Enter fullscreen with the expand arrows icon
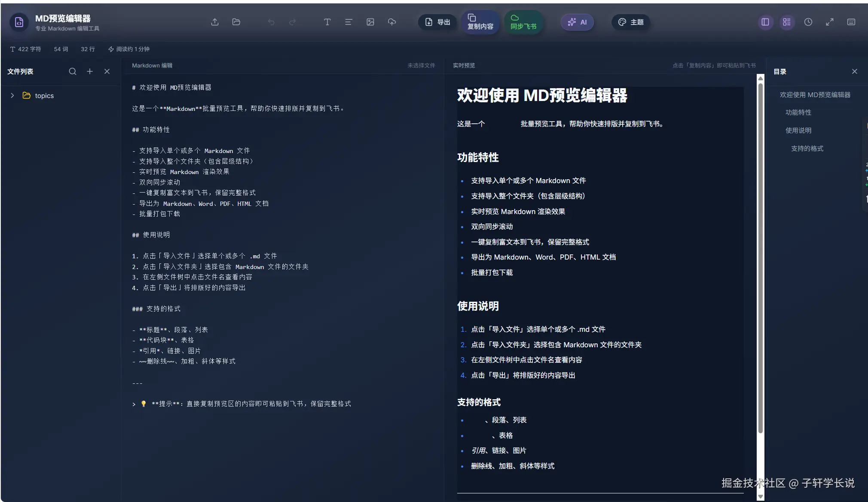 point(830,22)
